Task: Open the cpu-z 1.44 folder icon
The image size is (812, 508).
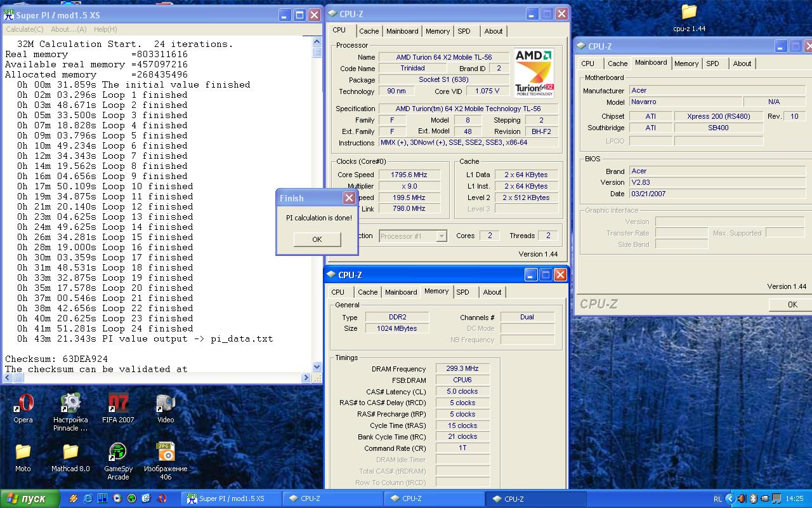Action: click(x=689, y=17)
